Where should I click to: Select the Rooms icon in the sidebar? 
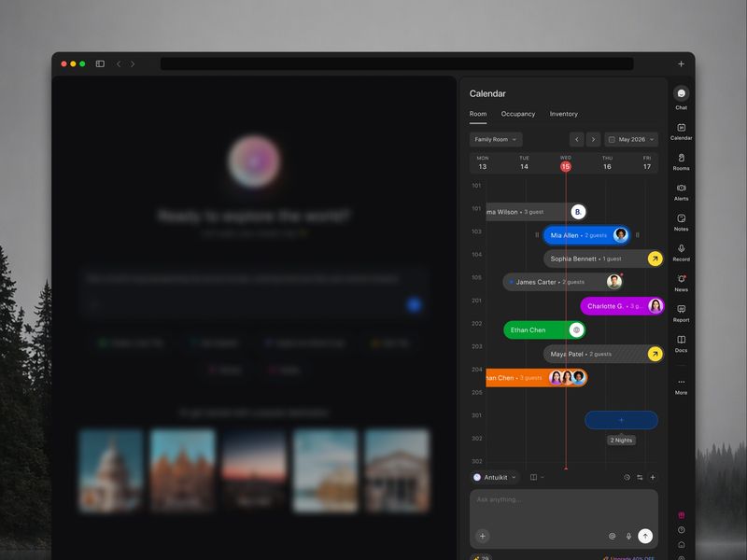(681, 159)
